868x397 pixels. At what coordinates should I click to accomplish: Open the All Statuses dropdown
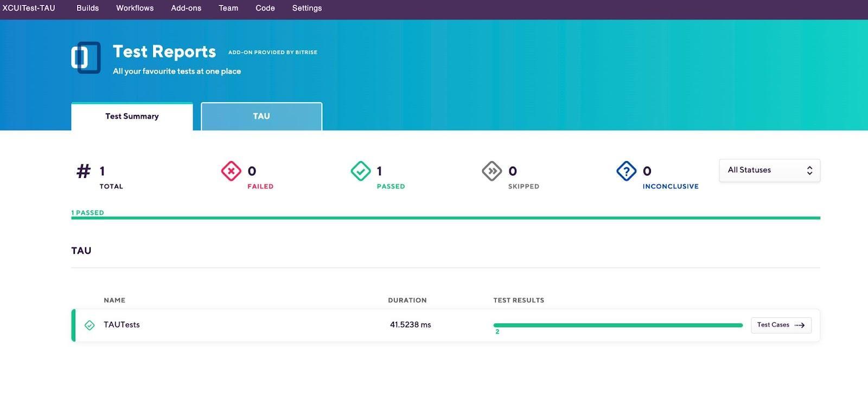pos(769,170)
